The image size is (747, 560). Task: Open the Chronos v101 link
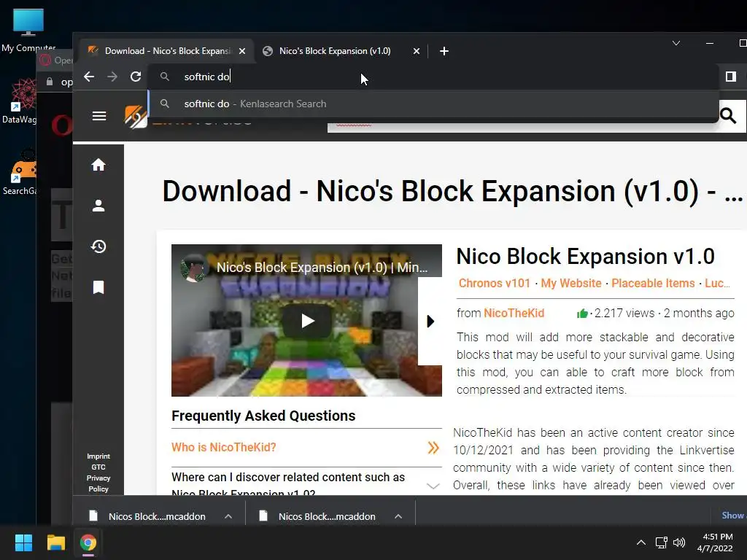click(x=494, y=284)
